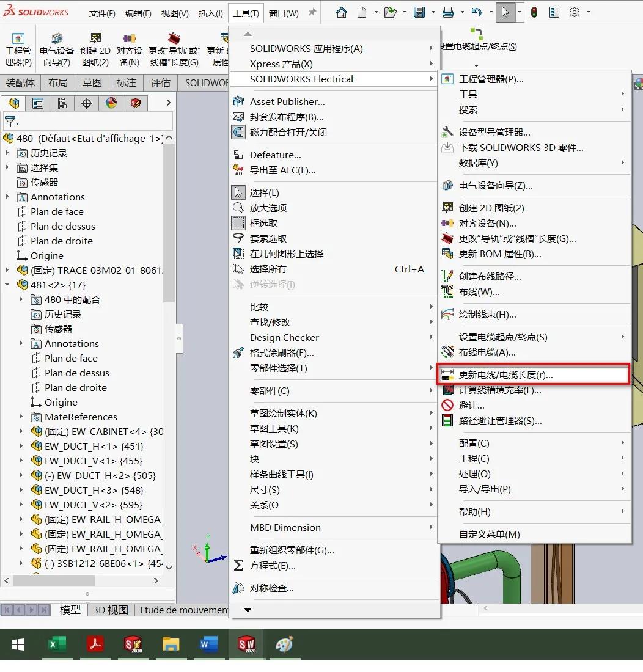
Task: Click the feature tree horizontal scrollbar
Action: 54,580
